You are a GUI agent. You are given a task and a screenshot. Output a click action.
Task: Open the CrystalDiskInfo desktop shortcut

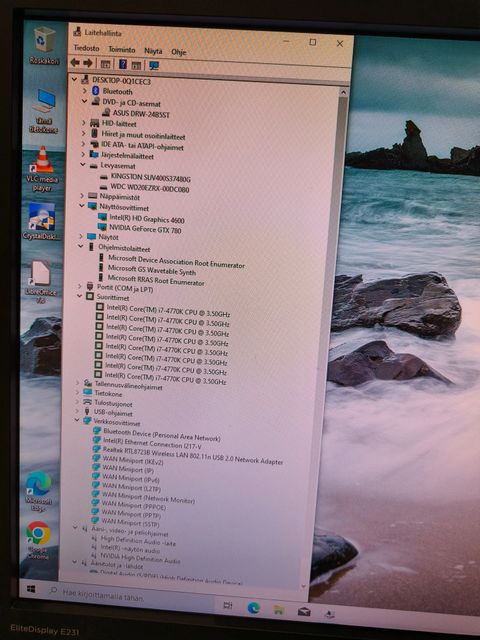pos(41,221)
